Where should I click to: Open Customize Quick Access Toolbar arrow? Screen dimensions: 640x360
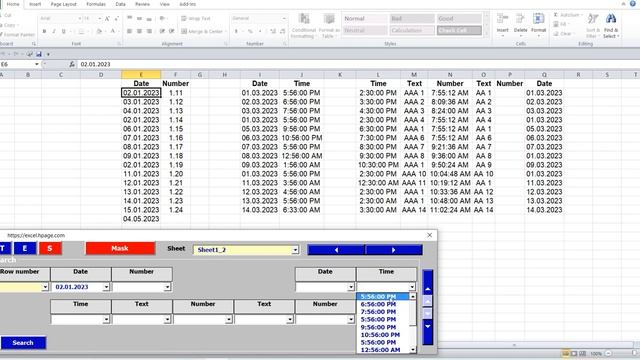coord(48,54)
